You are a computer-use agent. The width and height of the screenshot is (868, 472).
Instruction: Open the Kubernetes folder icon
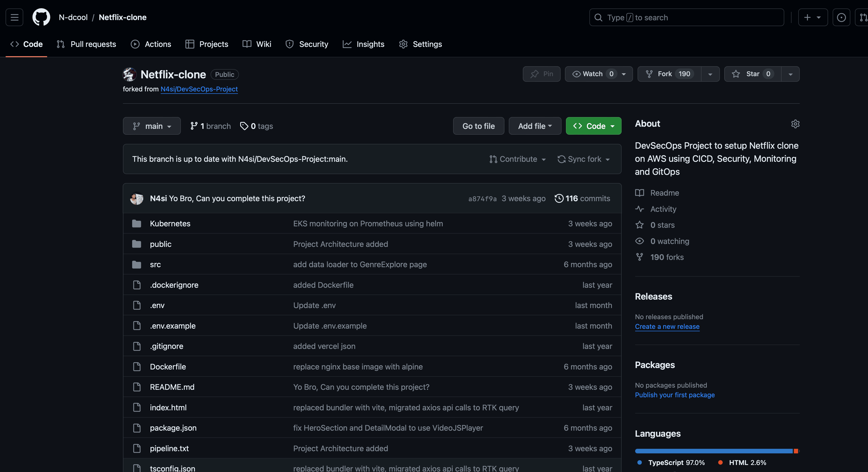pyautogui.click(x=137, y=223)
